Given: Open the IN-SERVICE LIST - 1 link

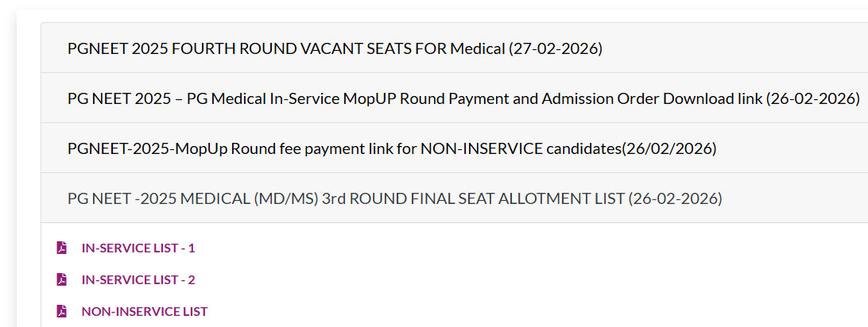Looking at the screenshot, I should tap(138, 248).
